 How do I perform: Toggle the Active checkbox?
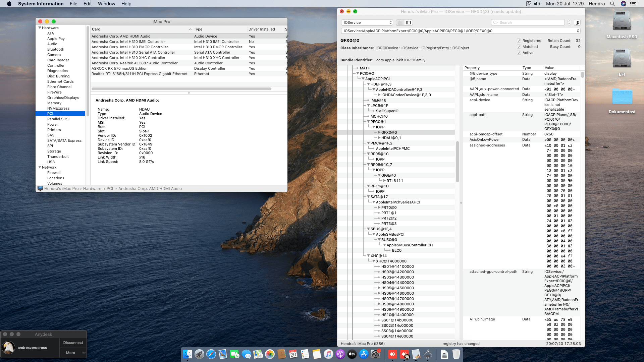click(519, 53)
